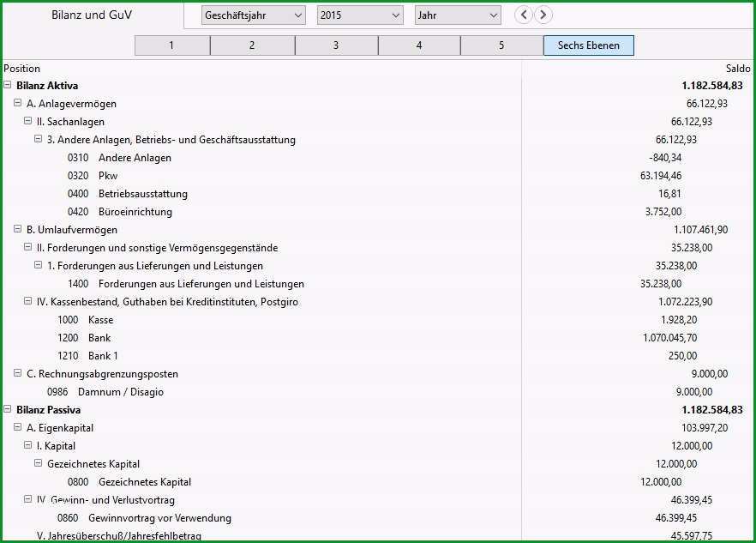Collapse the Bilanz Passiva node
The width and height of the screenshot is (756, 543).
(8, 409)
